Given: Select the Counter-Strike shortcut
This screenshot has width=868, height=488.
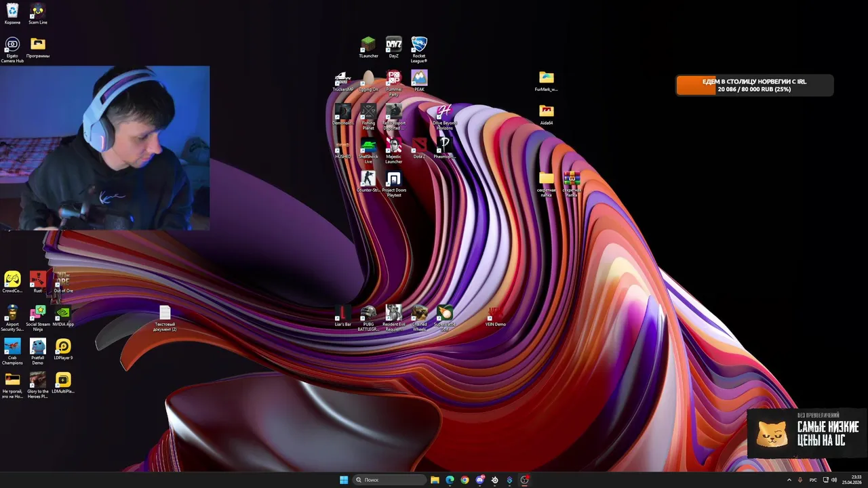Looking at the screenshot, I should 368,182.
